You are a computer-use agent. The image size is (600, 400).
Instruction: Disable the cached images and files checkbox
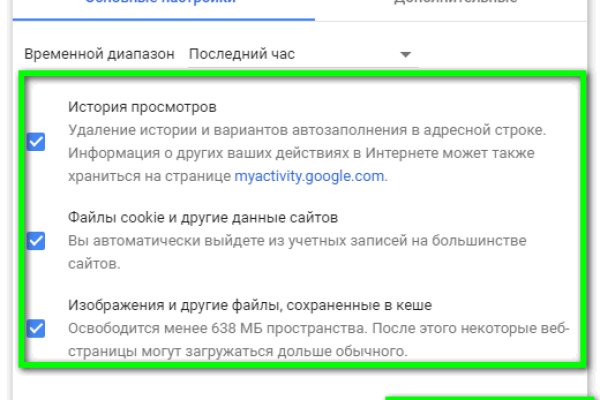click(x=36, y=328)
